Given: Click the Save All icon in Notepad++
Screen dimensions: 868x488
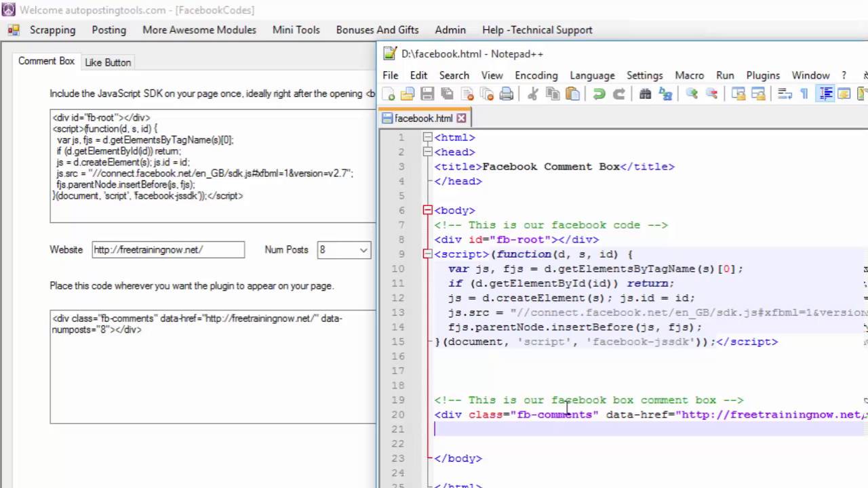Looking at the screenshot, I should 447,94.
